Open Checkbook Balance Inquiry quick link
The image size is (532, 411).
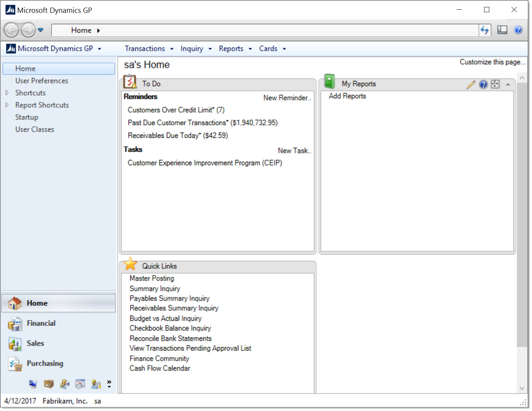(x=170, y=328)
